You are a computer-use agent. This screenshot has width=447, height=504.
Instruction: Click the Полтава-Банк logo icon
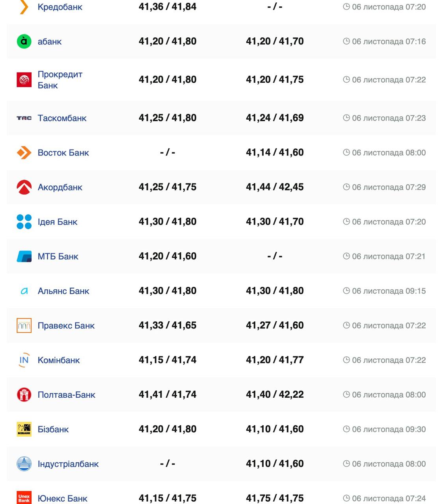[x=24, y=395]
